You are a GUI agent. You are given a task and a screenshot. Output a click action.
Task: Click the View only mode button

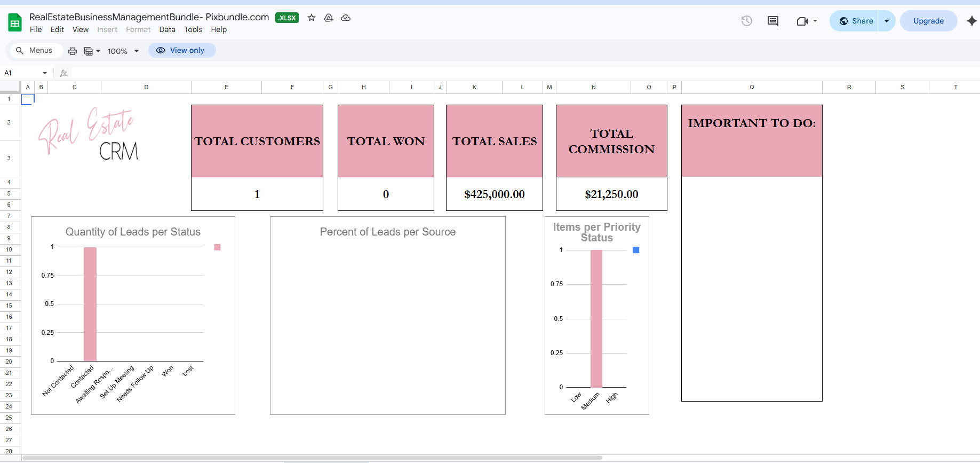(182, 50)
